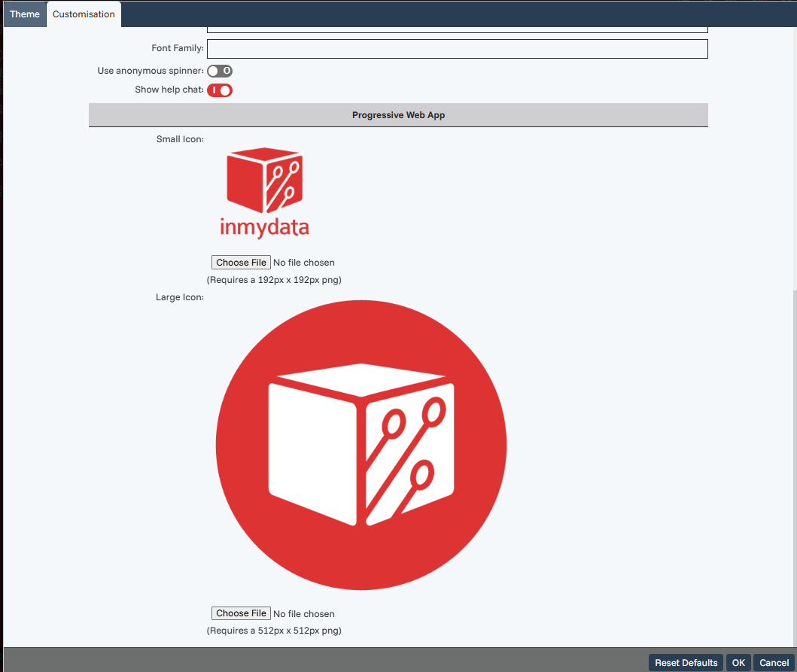797x672 pixels.
Task: Click the vertical scrollbar on the right
Action: click(795, 467)
